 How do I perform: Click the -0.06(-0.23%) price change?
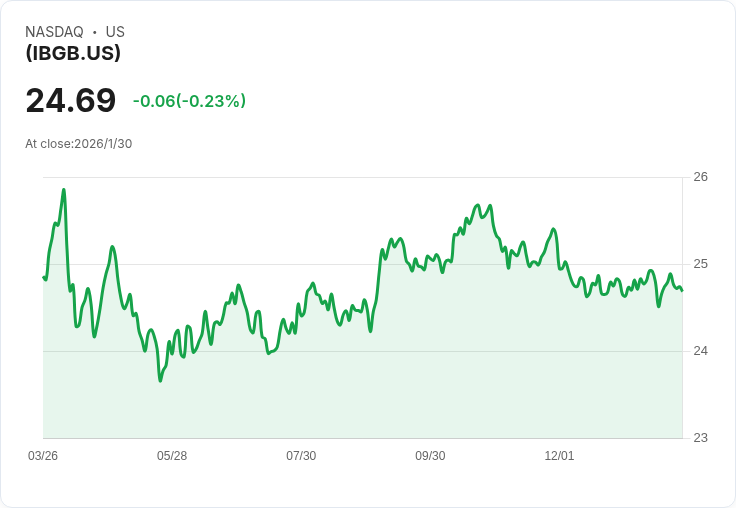coord(189,101)
